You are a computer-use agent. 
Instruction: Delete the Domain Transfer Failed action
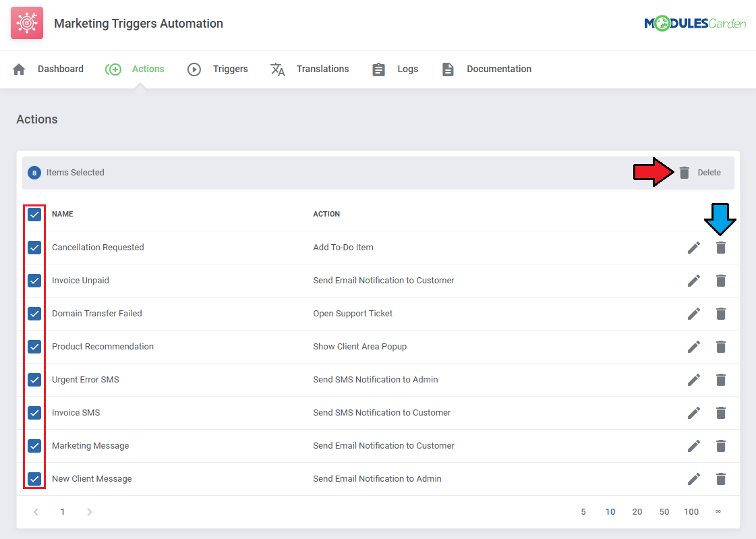721,314
